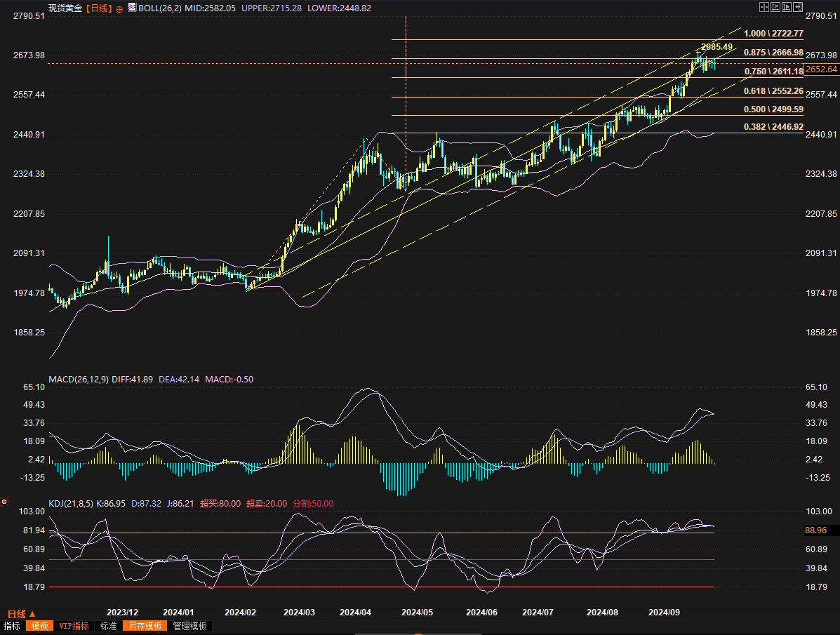Select the 标准 template

pyautogui.click(x=108, y=626)
